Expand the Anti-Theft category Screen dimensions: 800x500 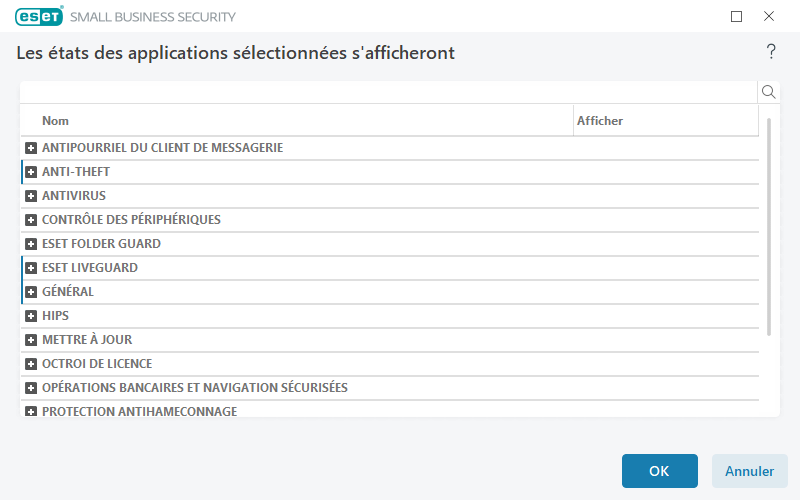point(31,172)
